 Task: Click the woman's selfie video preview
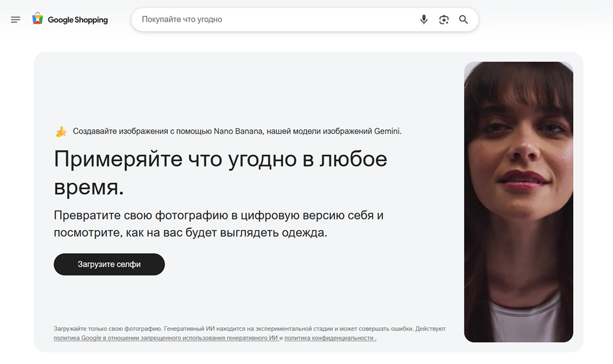click(x=519, y=202)
